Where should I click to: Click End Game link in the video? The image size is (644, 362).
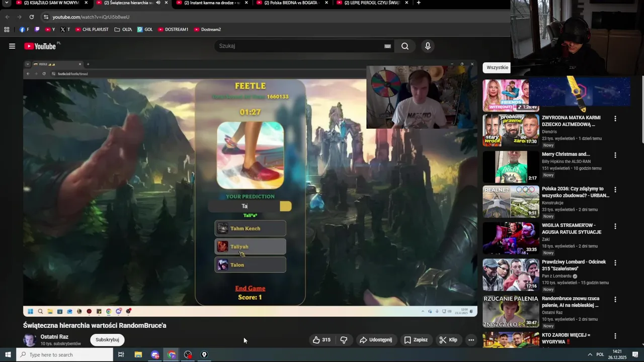coord(250,289)
